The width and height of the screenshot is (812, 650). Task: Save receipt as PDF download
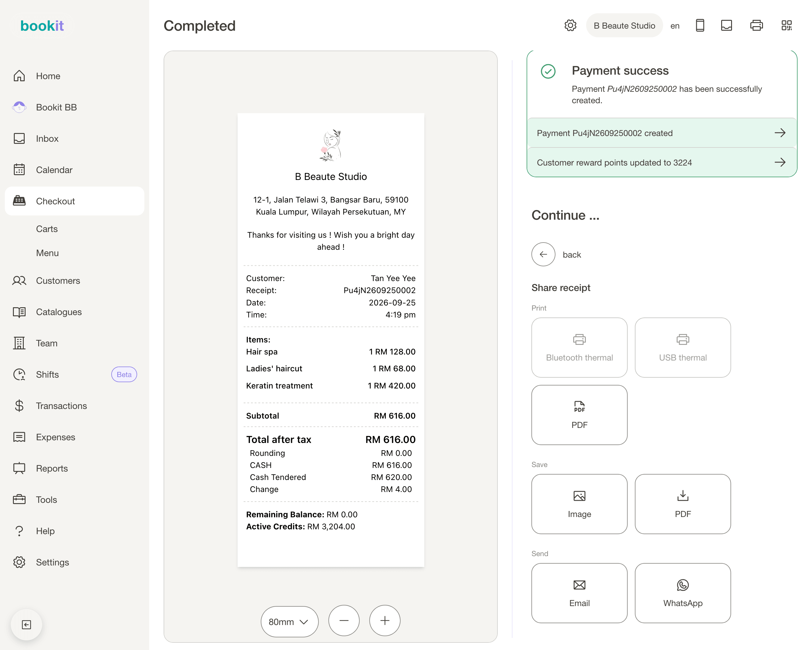point(683,504)
